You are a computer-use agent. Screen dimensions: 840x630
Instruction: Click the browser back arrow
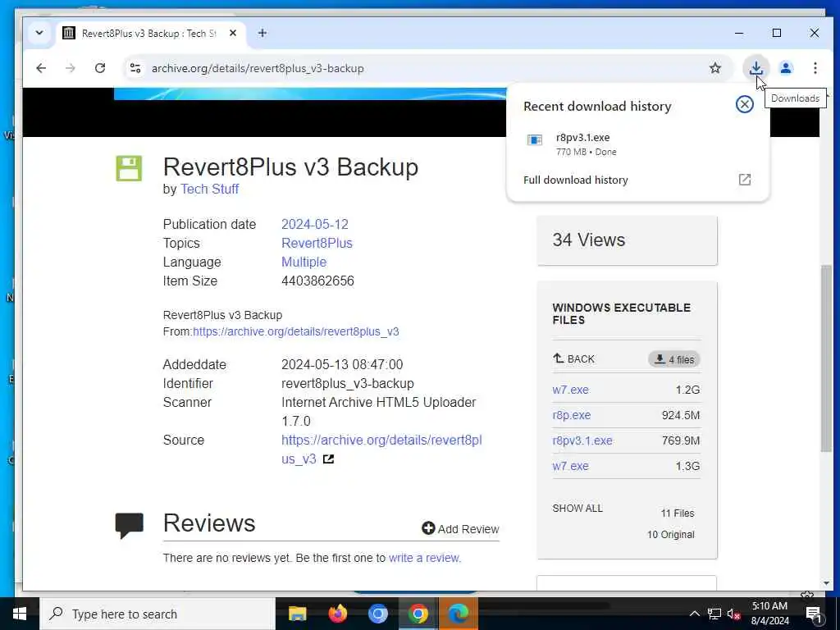pyautogui.click(x=41, y=68)
